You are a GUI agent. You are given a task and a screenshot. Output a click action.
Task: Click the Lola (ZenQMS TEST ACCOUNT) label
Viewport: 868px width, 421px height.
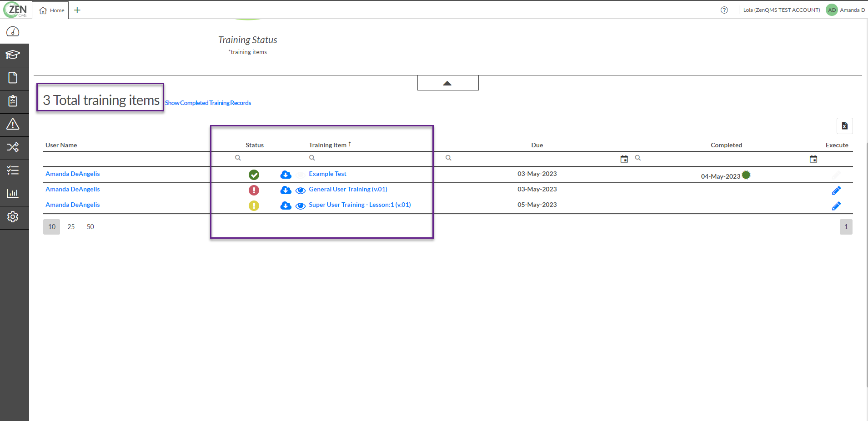tap(782, 10)
